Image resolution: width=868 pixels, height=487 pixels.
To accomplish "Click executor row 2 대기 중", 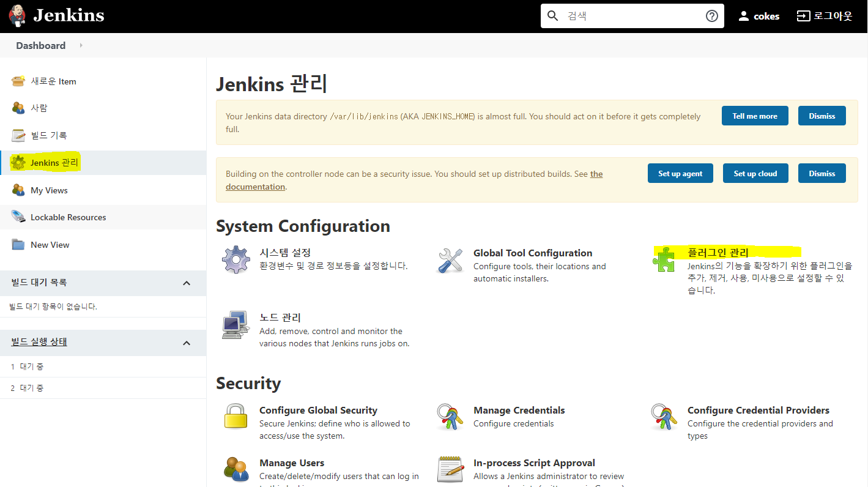I will click(x=103, y=388).
